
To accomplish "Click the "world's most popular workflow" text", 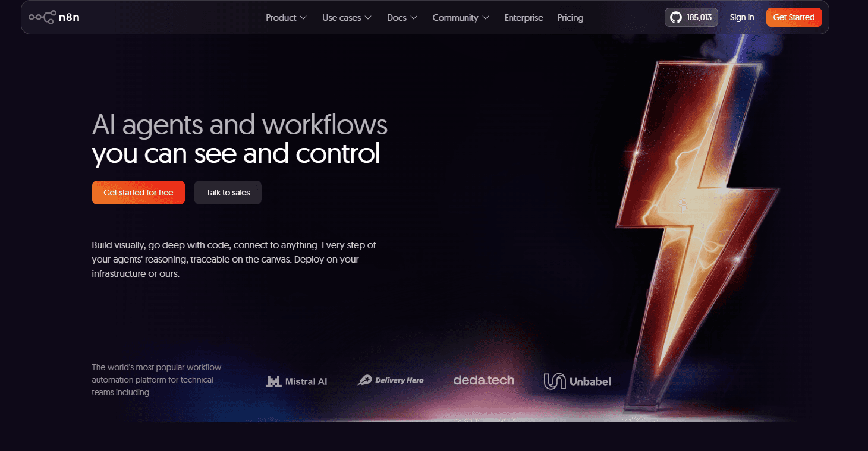I will 156,380.
